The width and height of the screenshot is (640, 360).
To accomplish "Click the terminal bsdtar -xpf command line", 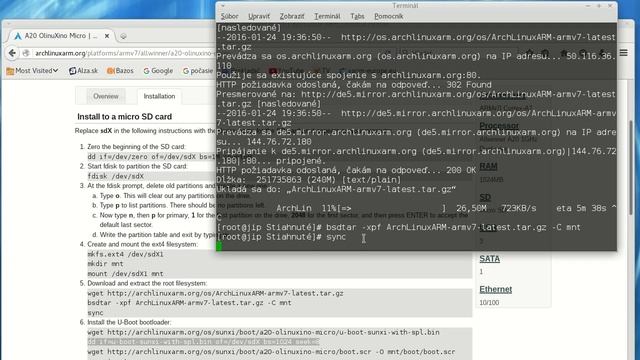I will pyautogui.click(x=398, y=227).
